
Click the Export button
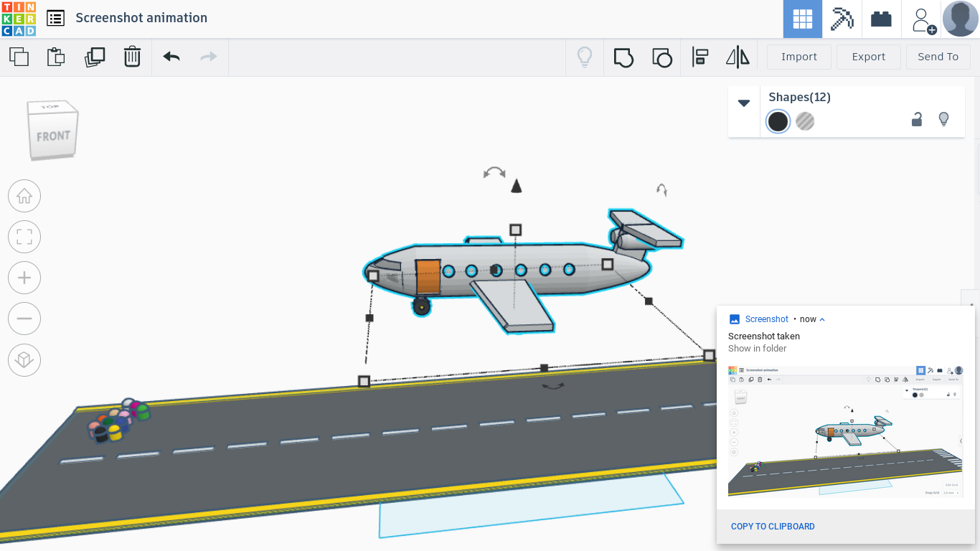(x=869, y=57)
